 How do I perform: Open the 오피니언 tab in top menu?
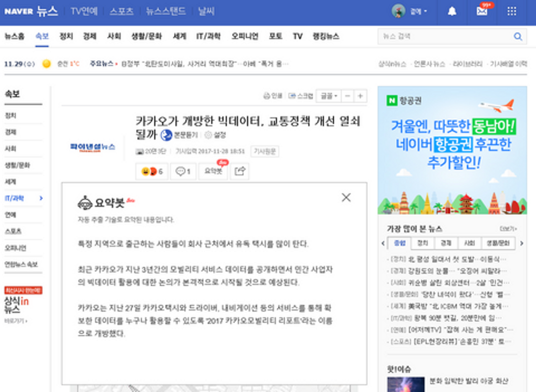point(245,36)
